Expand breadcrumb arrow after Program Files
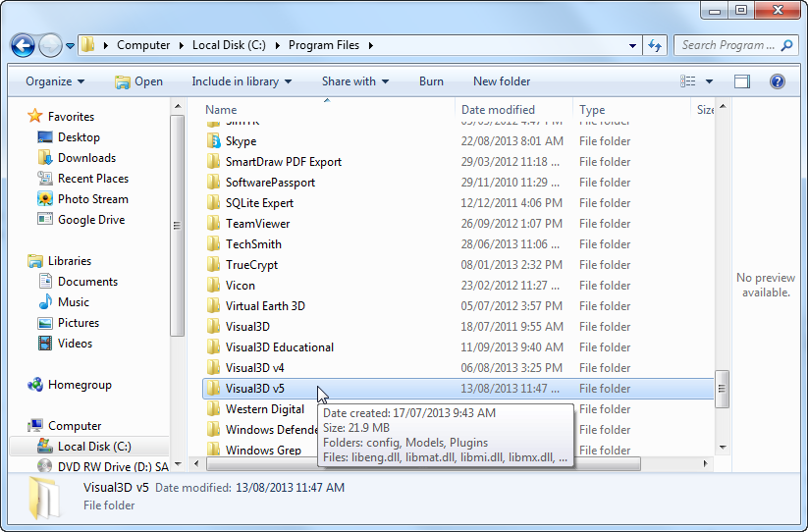This screenshot has width=808, height=532. pyautogui.click(x=370, y=45)
